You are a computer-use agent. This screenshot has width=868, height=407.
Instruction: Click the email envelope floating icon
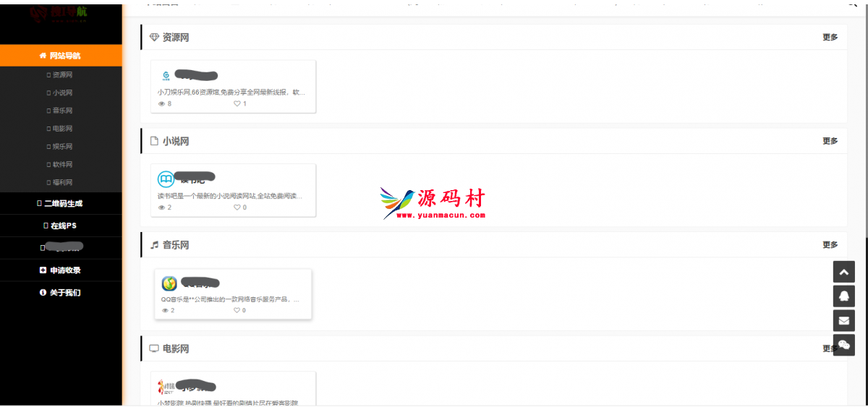(843, 321)
